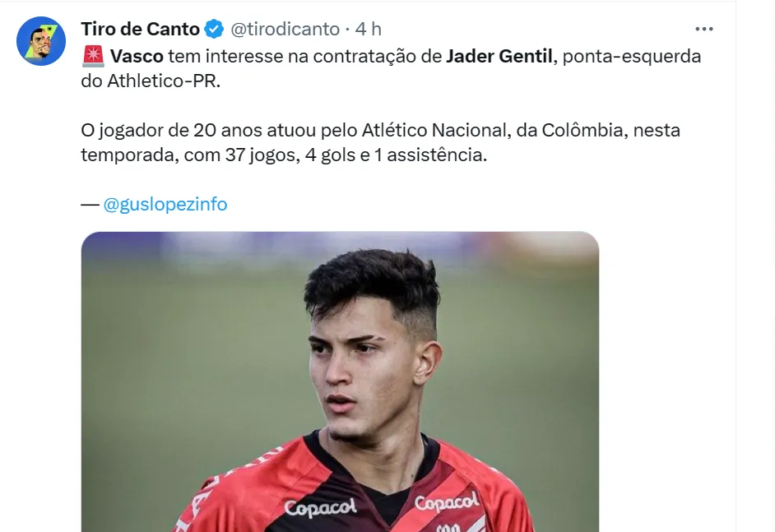Click the bold word Vasco
The image size is (775, 532).
137,58
